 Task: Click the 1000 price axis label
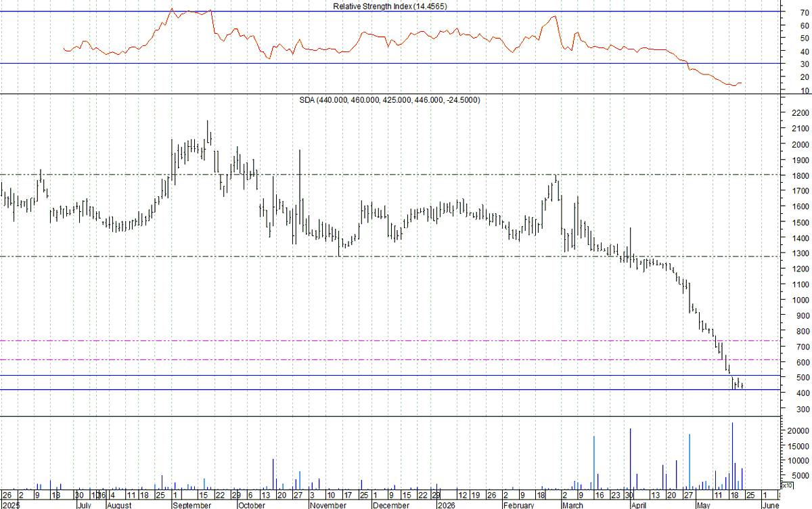pyautogui.click(x=800, y=301)
